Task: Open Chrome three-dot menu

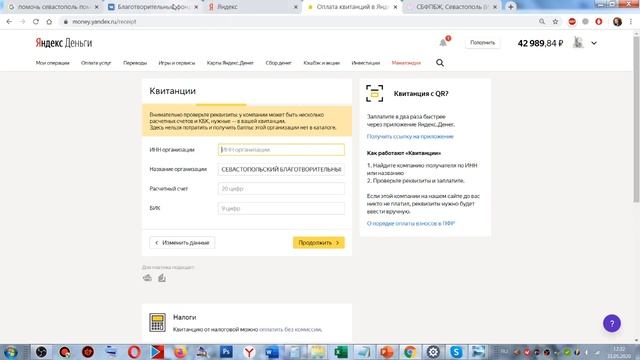Action: [631, 22]
